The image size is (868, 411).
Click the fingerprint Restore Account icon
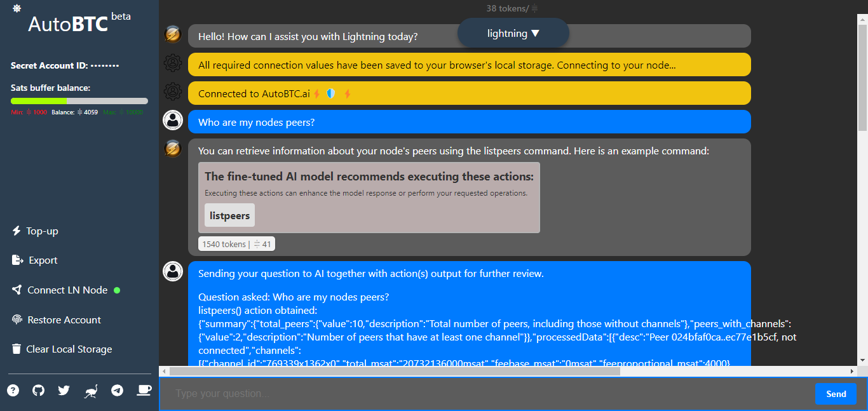pyautogui.click(x=17, y=320)
